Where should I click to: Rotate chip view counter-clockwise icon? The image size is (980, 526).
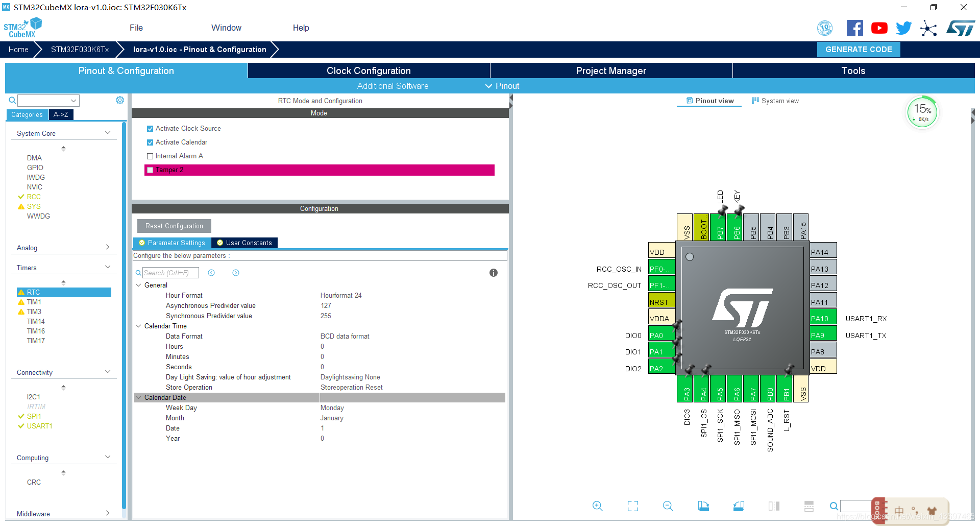pyautogui.click(x=739, y=506)
